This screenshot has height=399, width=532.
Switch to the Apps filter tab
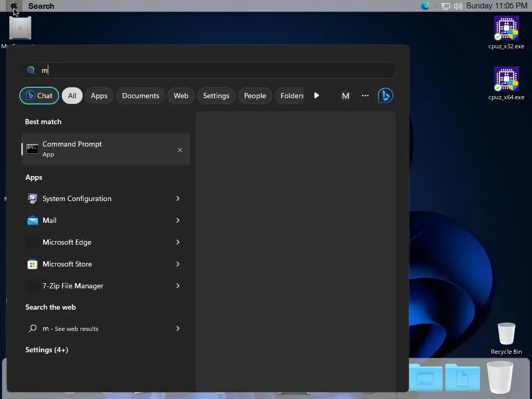[99, 96]
